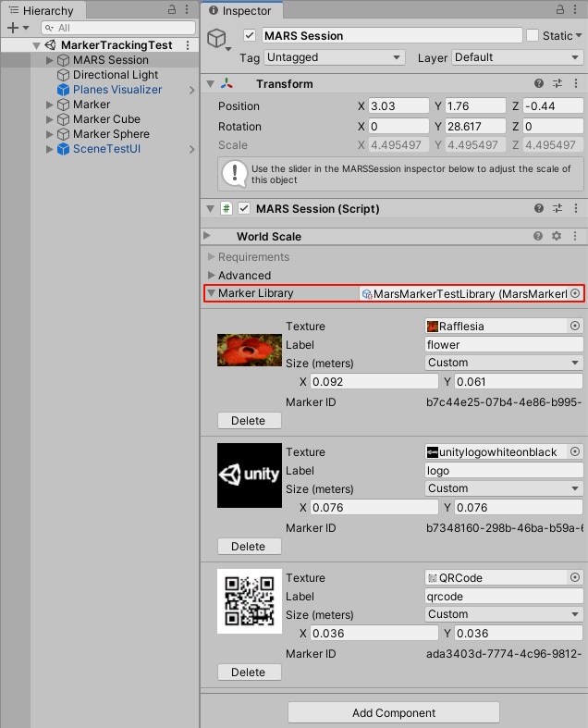Delete the flower marker entry
This screenshot has width=588, height=728.
tap(248, 421)
